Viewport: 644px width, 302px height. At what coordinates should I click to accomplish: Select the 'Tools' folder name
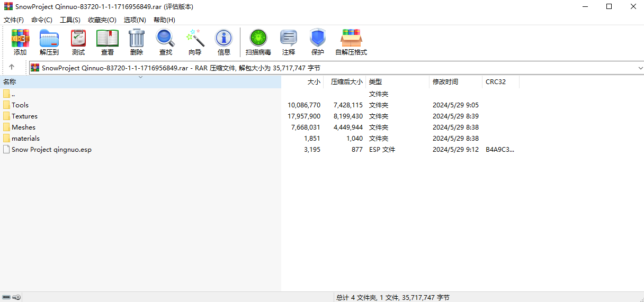(20, 105)
